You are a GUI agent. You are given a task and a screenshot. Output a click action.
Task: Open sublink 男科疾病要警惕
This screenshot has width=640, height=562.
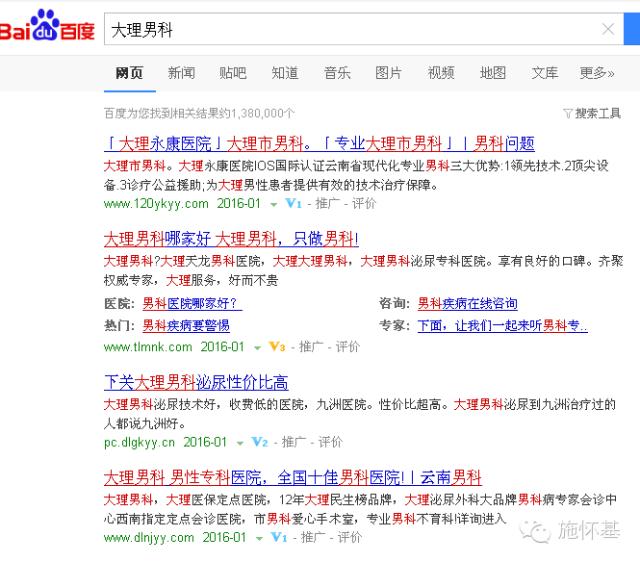186,325
